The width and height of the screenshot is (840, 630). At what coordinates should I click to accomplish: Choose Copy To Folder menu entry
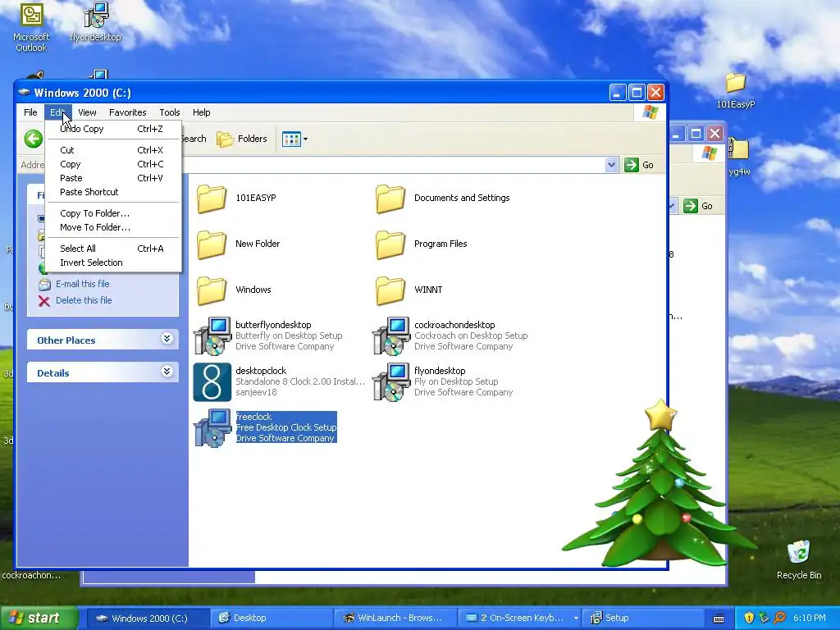(113, 214)
